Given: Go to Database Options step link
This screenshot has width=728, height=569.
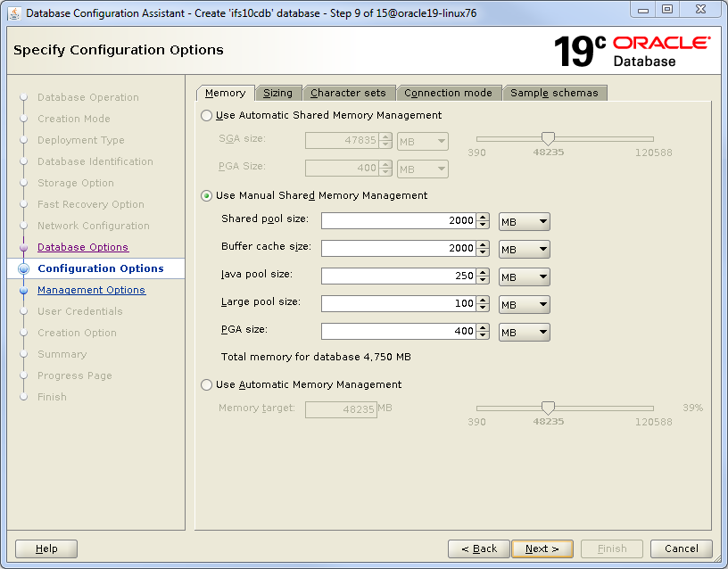Looking at the screenshot, I should (83, 247).
